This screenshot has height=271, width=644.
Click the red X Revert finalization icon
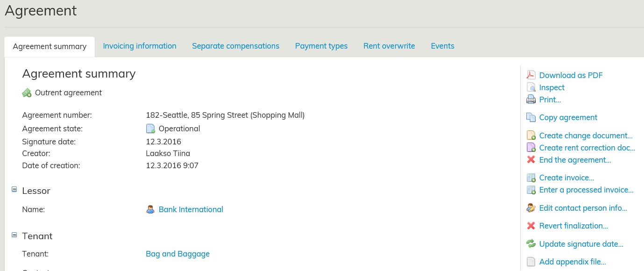click(x=531, y=226)
